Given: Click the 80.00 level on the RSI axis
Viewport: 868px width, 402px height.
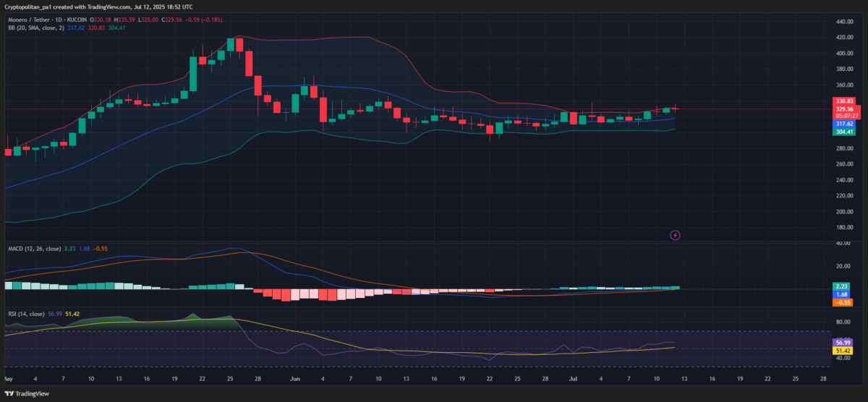Looking at the screenshot, I should [x=843, y=322].
